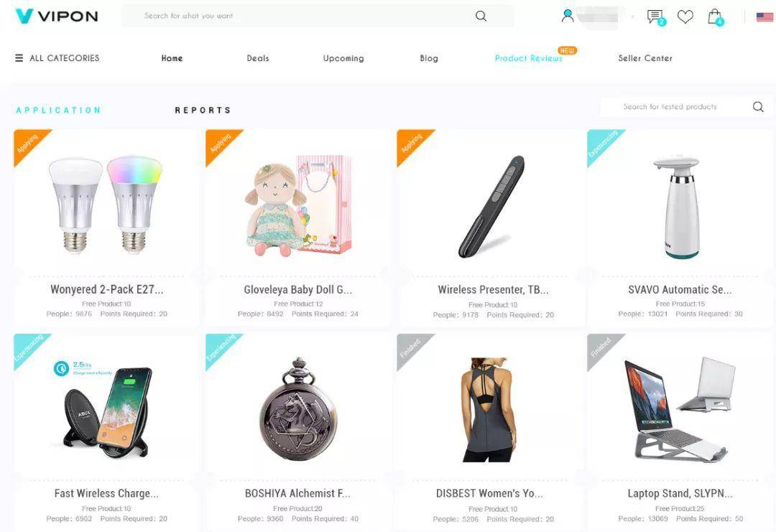Go to the Deals menu item
The image size is (776, 532).
click(x=258, y=58)
